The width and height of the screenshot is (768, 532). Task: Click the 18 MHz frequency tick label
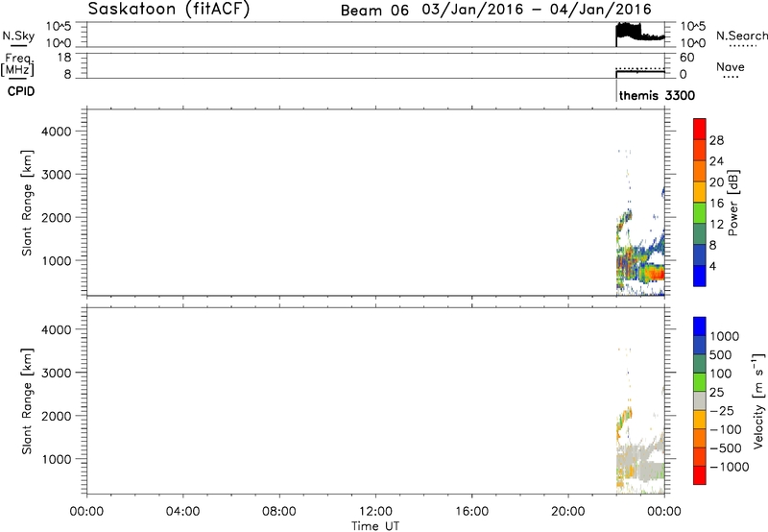coord(64,58)
